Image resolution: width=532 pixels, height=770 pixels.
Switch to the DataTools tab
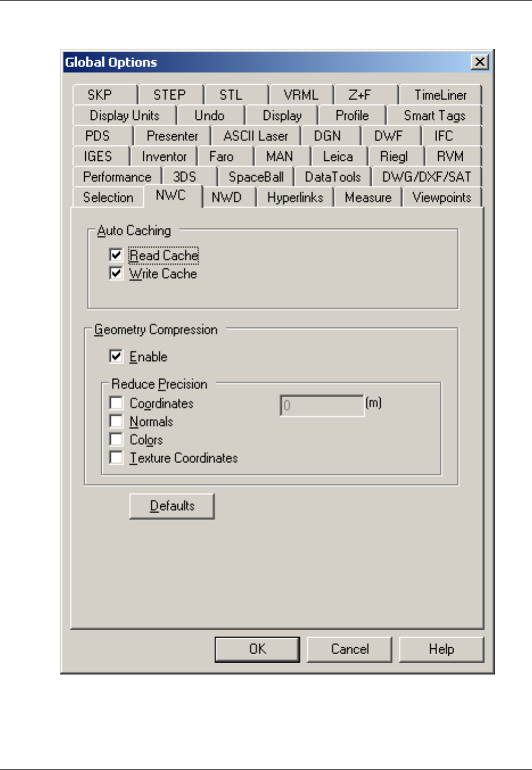point(332,177)
